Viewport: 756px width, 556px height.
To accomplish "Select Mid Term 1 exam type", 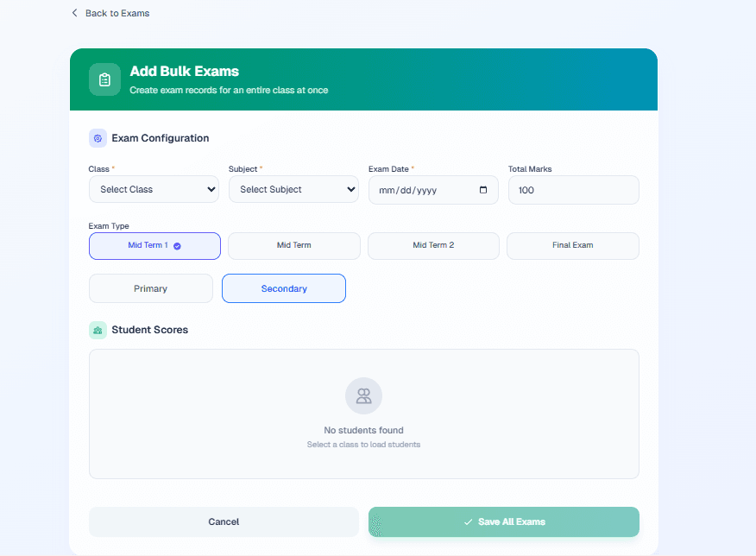I will coord(154,246).
